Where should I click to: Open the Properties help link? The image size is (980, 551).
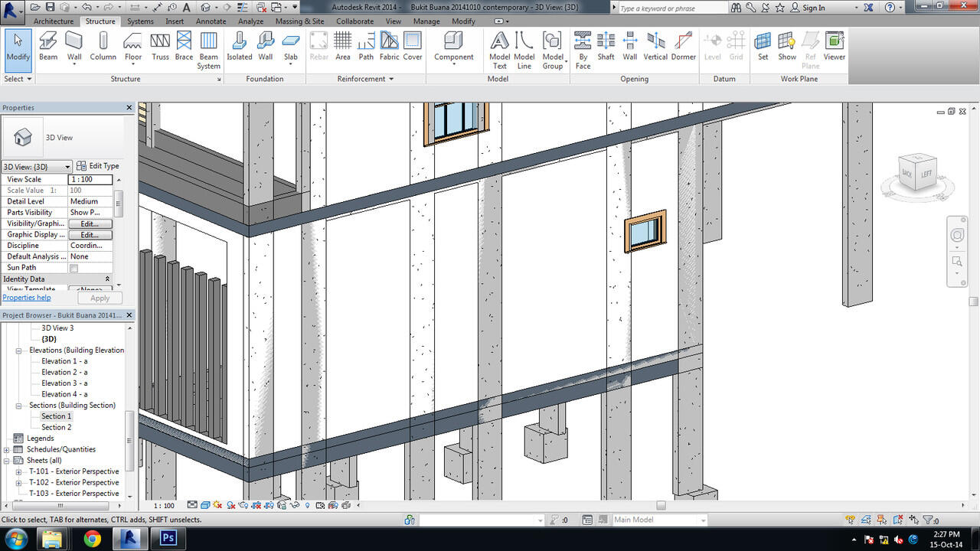27,298
